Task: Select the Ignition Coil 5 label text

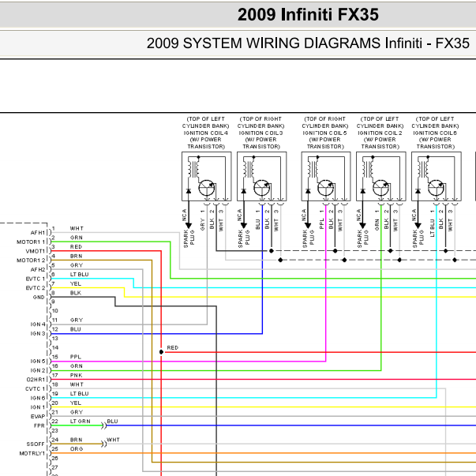Action: click(x=325, y=133)
